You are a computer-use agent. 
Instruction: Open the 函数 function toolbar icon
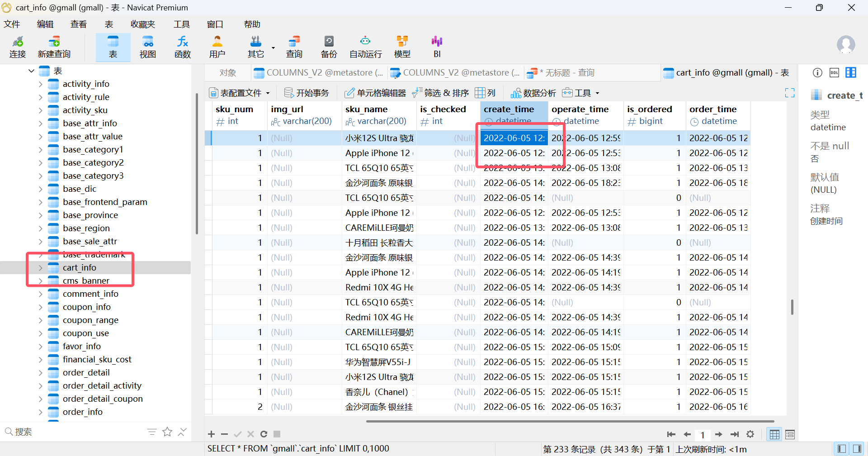pyautogui.click(x=183, y=47)
